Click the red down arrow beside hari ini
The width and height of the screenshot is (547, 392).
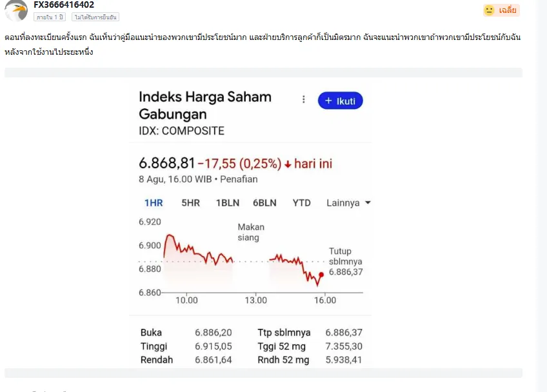pyautogui.click(x=288, y=164)
